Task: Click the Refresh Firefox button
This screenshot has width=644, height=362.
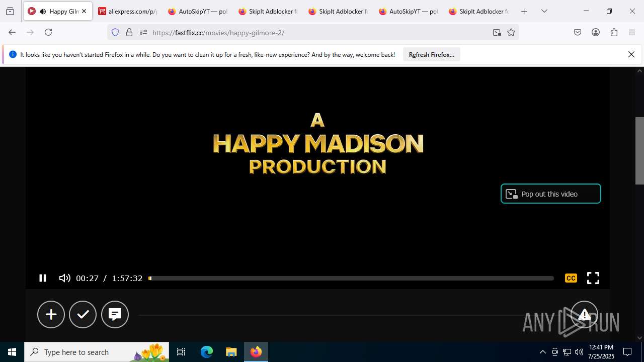Action: pyautogui.click(x=432, y=54)
